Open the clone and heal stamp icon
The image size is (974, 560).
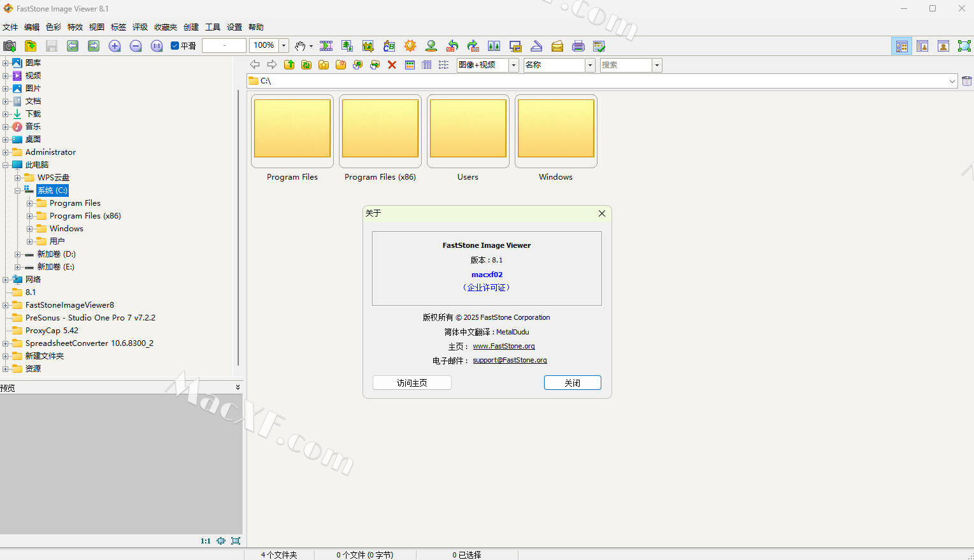click(x=431, y=46)
